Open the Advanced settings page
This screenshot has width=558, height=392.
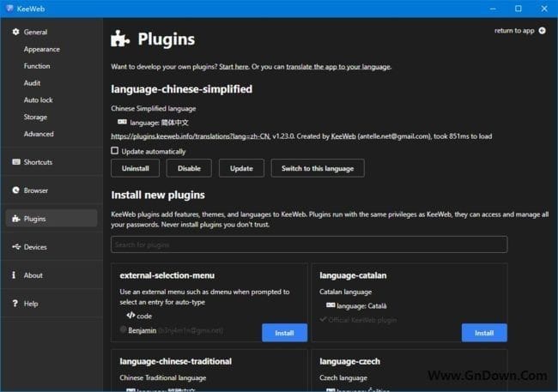39,134
